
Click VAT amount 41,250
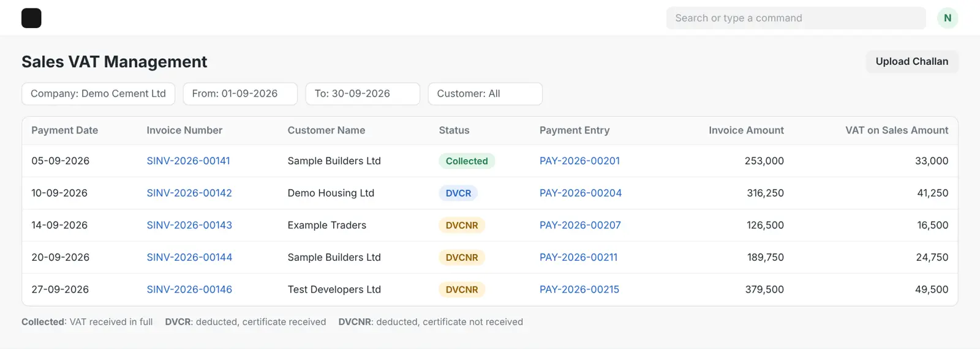click(x=933, y=193)
